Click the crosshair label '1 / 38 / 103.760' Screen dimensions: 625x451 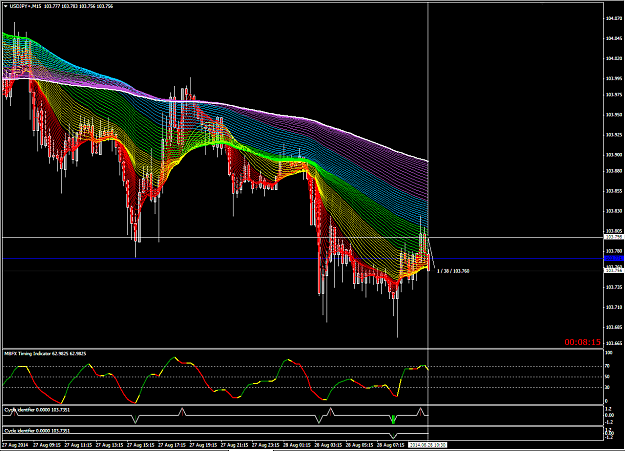click(453, 271)
